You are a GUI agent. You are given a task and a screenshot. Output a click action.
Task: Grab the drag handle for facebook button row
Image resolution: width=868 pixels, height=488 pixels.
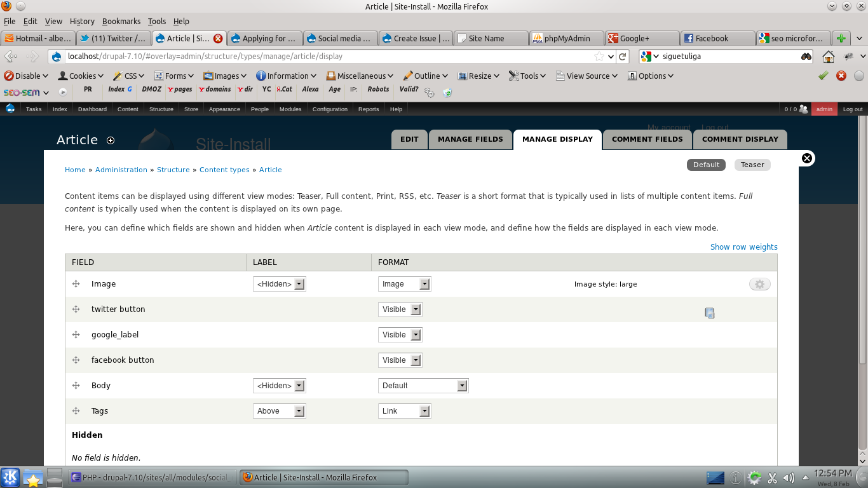click(x=76, y=360)
